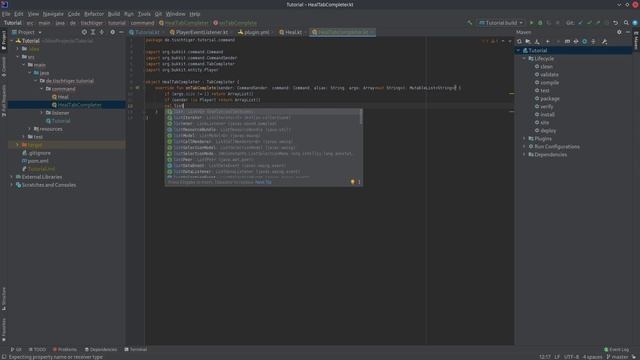Click the UTF-8 encoding status entry
The width and height of the screenshot is (640, 360).
(x=571, y=357)
